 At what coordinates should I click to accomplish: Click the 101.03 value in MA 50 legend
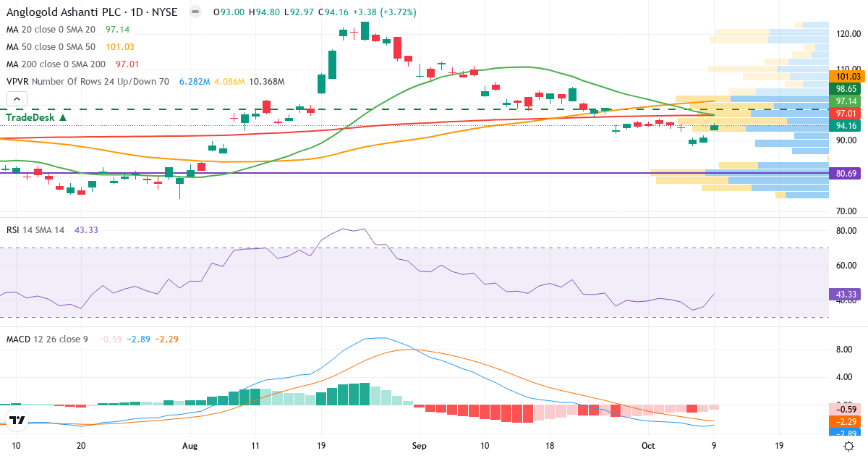pyautogui.click(x=119, y=47)
